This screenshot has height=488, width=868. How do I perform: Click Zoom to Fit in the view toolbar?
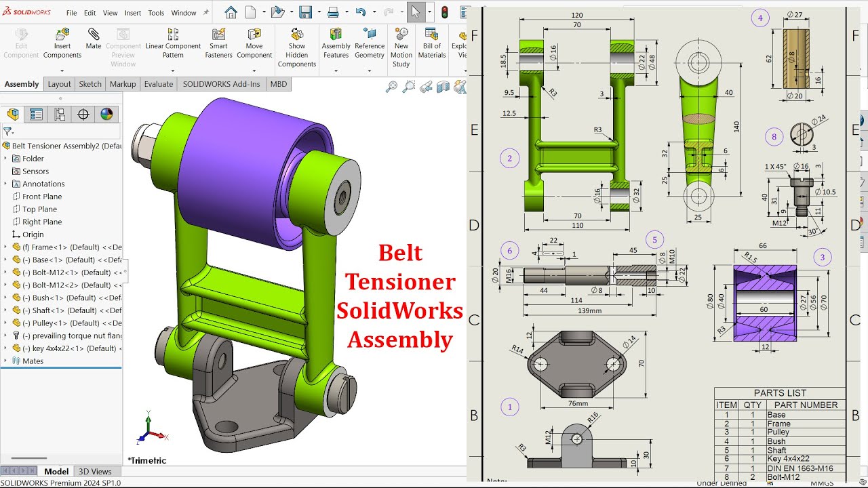coord(391,86)
